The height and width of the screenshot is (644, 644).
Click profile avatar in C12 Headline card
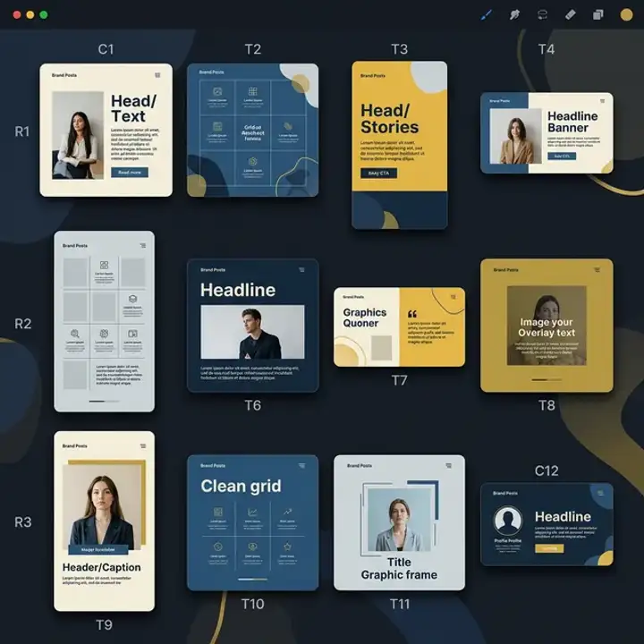[508, 520]
